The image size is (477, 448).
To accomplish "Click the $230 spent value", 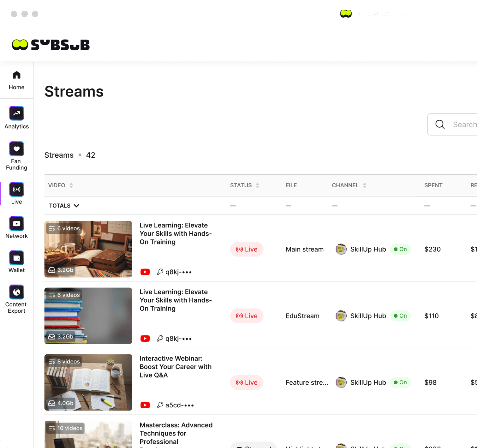I will (432, 249).
